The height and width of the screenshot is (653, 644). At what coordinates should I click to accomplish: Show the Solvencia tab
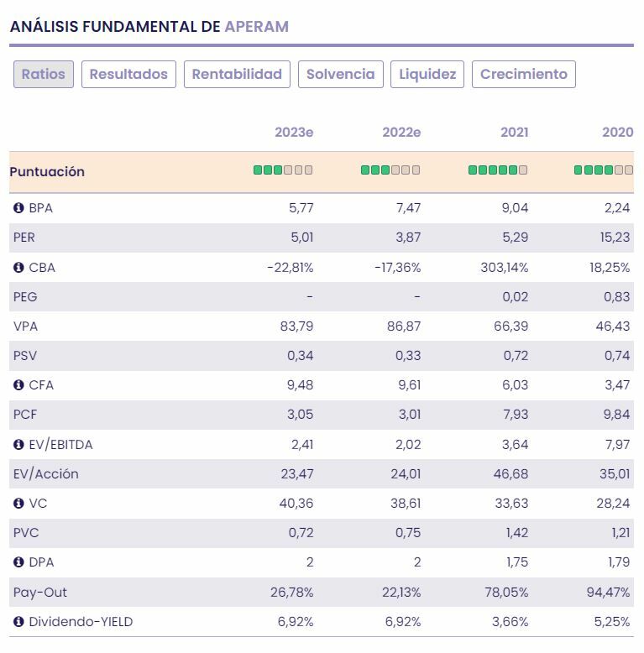[x=340, y=74]
